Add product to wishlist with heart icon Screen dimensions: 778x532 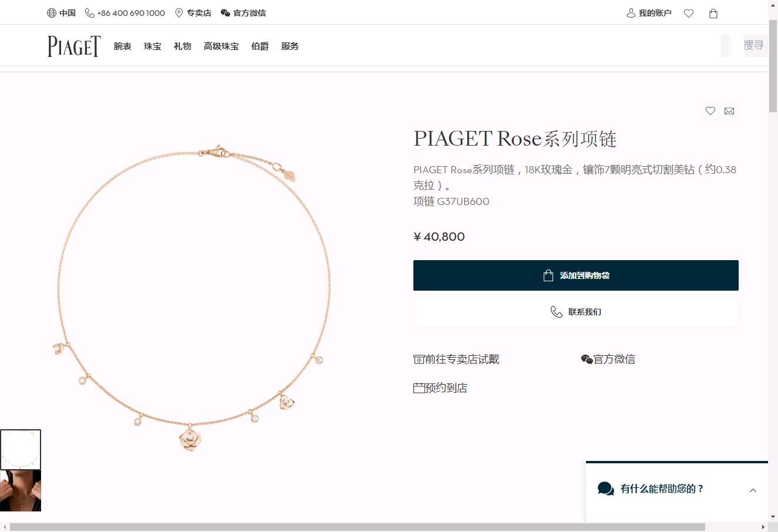pos(710,111)
